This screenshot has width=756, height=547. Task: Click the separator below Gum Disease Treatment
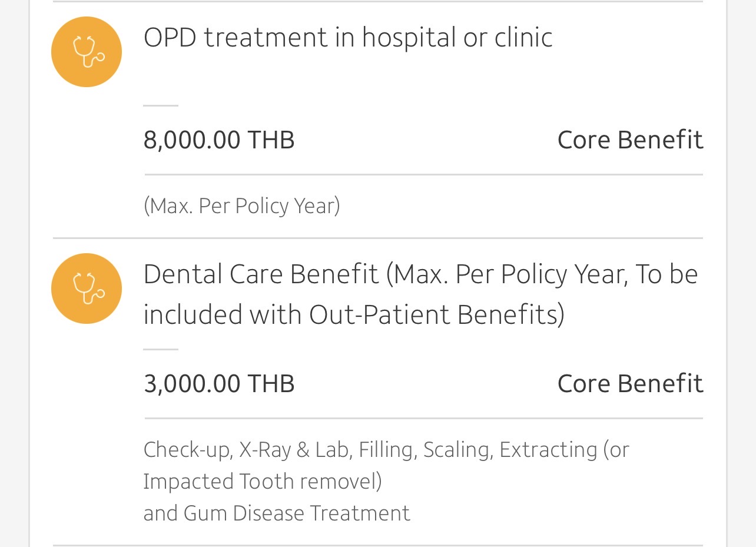[x=377, y=545]
